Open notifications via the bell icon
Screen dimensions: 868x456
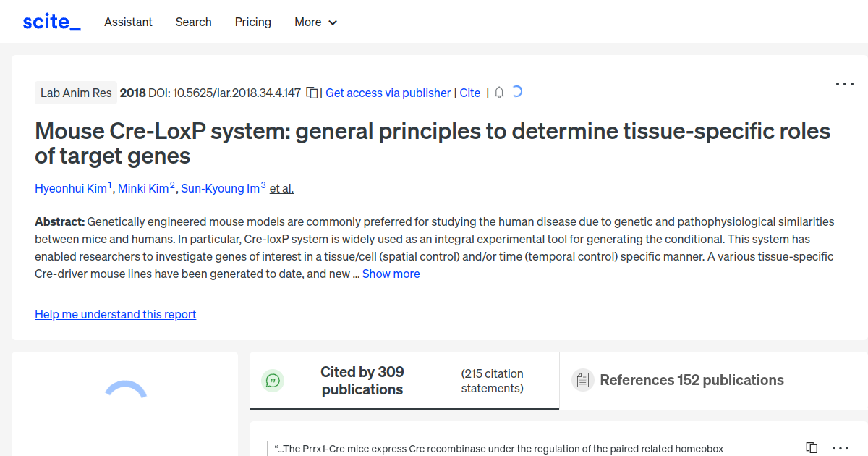pos(498,93)
